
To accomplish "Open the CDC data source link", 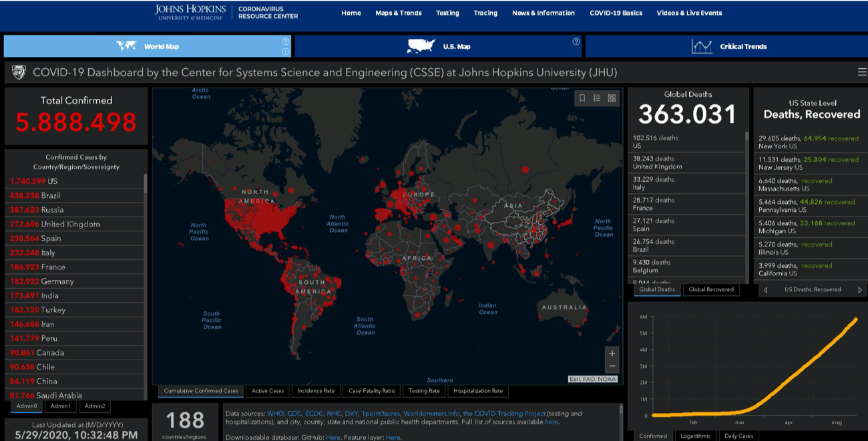I will pyautogui.click(x=294, y=414).
